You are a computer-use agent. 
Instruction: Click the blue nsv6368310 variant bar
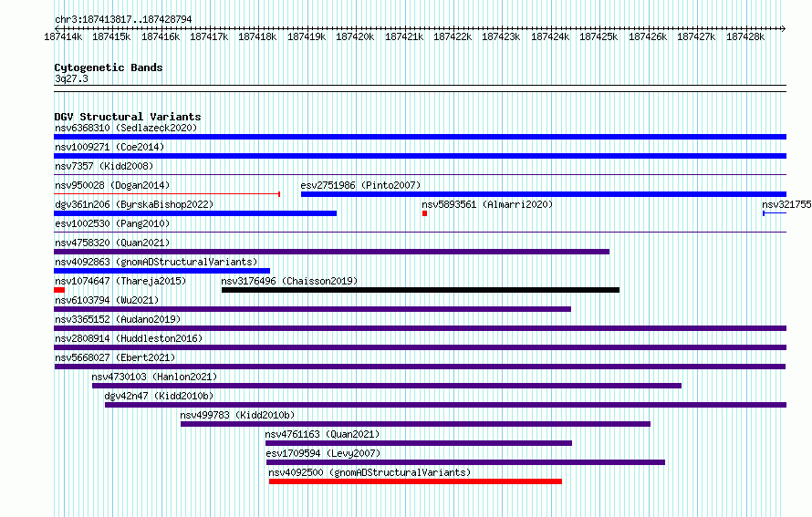pos(420,137)
